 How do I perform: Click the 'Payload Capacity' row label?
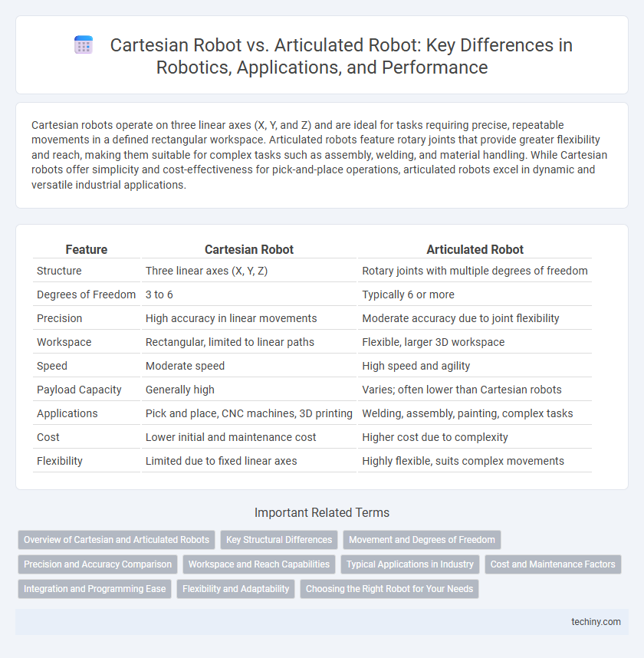pyautogui.click(x=79, y=390)
